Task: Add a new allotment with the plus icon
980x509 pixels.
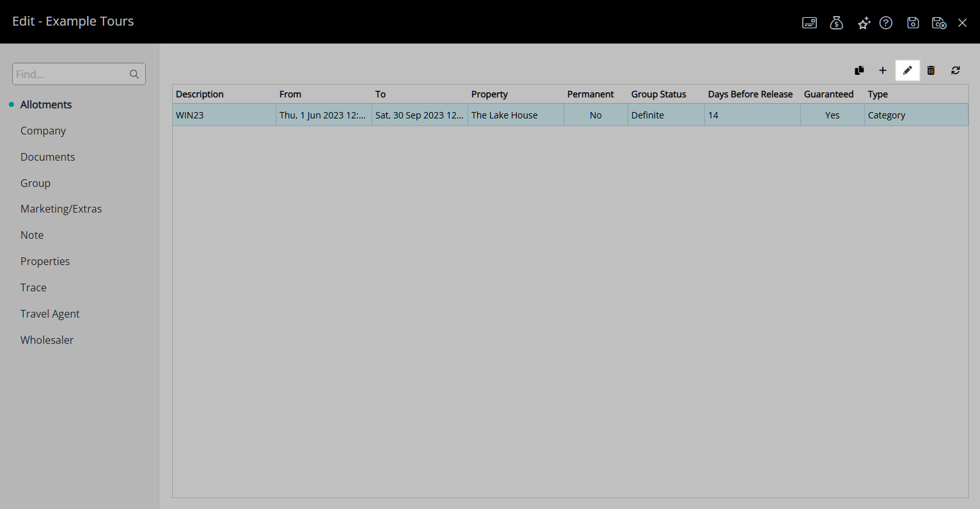Action: coord(883,70)
